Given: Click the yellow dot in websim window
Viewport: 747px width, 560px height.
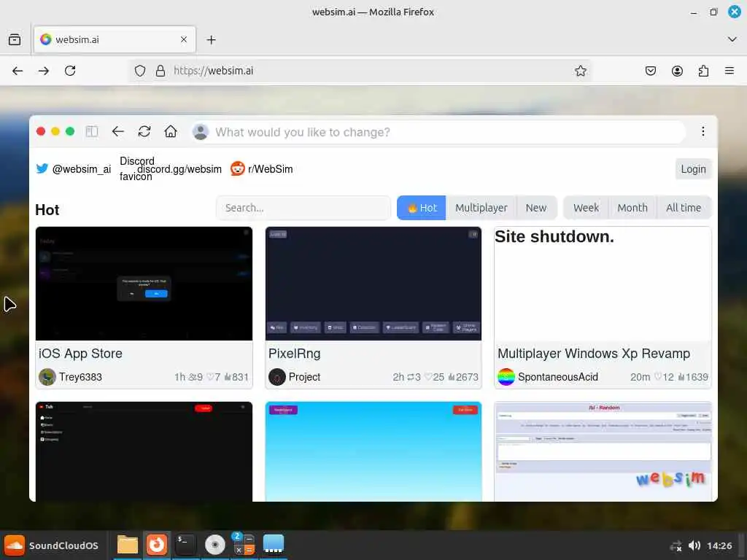Looking at the screenshot, I should click(55, 131).
